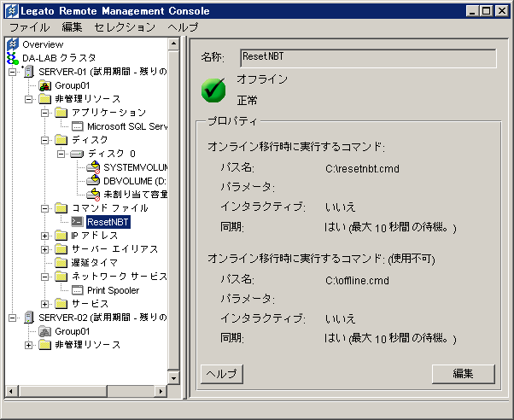Click the アプリケーション folder icon
Screen dimensions: 514x420
click(x=61, y=113)
